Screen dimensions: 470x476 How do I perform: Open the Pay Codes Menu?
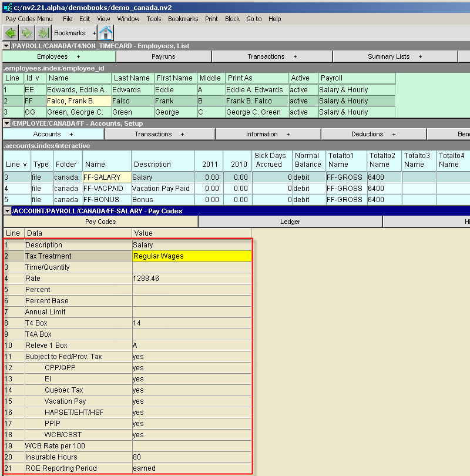coord(29,19)
